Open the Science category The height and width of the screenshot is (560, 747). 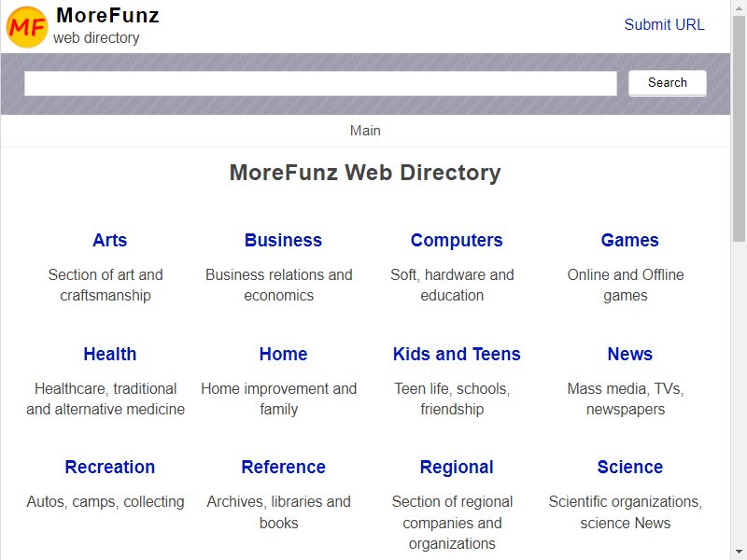(x=629, y=467)
